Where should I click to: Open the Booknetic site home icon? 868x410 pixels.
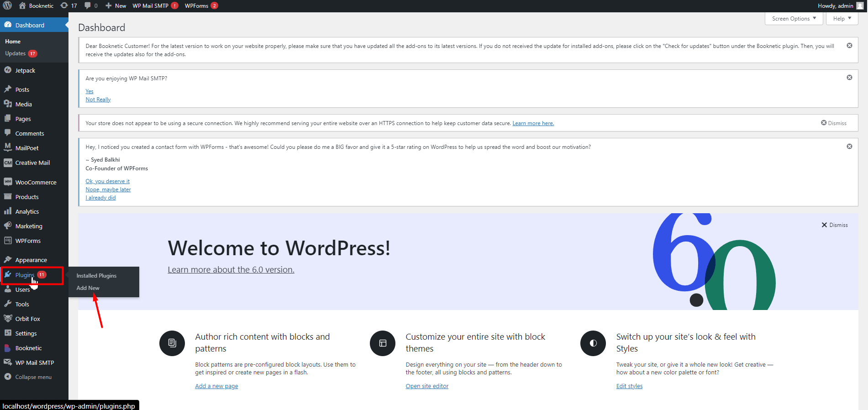click(22, 5)
